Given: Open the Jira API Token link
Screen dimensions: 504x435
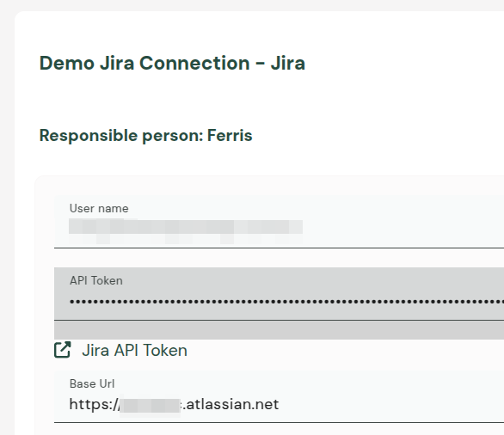Looking at the screenshot, I should point(134,350).
